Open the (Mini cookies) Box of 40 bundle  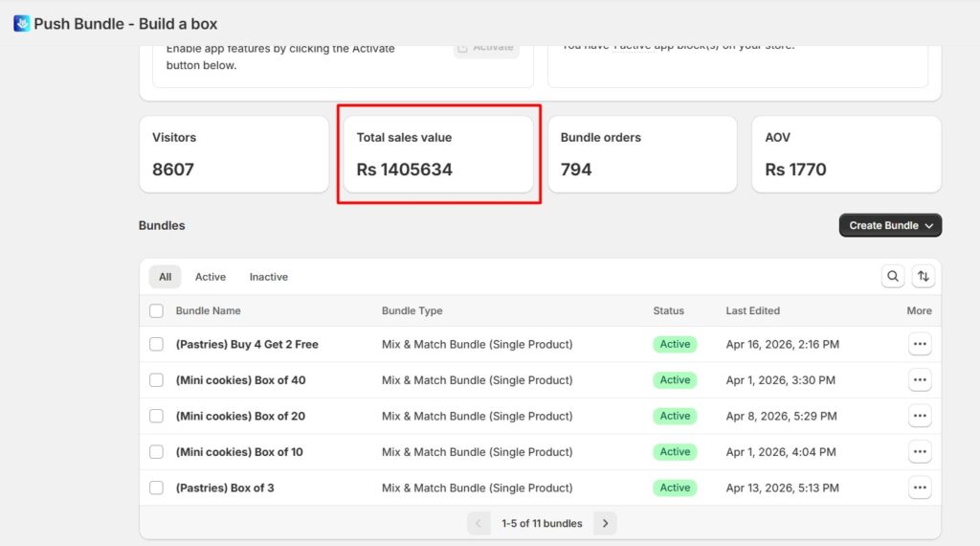point(240,380)
